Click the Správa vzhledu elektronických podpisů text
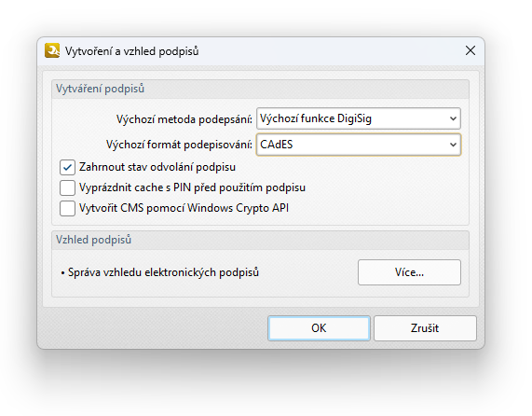The width and height of the screenshot is (532, 416). click(163, 272)
